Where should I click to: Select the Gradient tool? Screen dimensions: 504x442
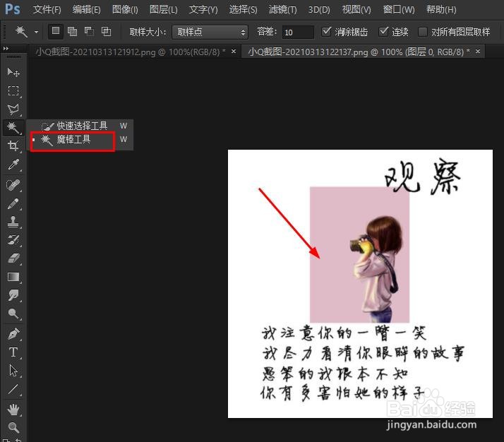13,277
